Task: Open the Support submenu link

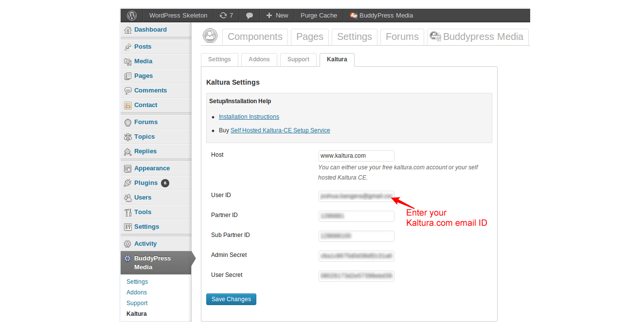Action: 137,303
